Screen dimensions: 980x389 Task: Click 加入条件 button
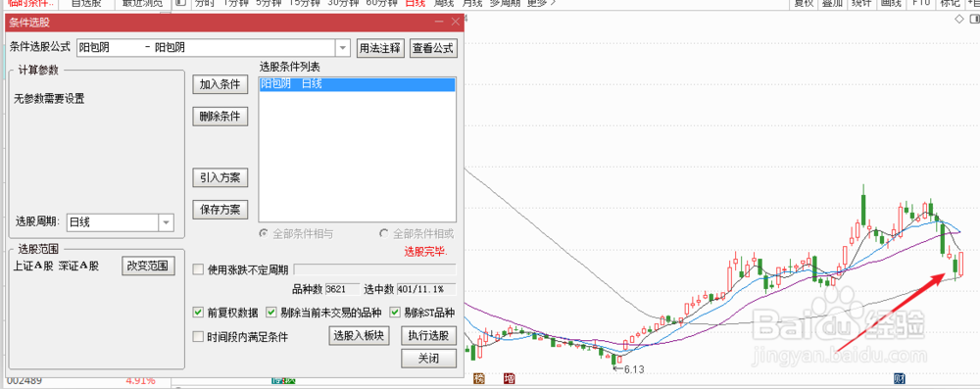click(x=220, y=85)
